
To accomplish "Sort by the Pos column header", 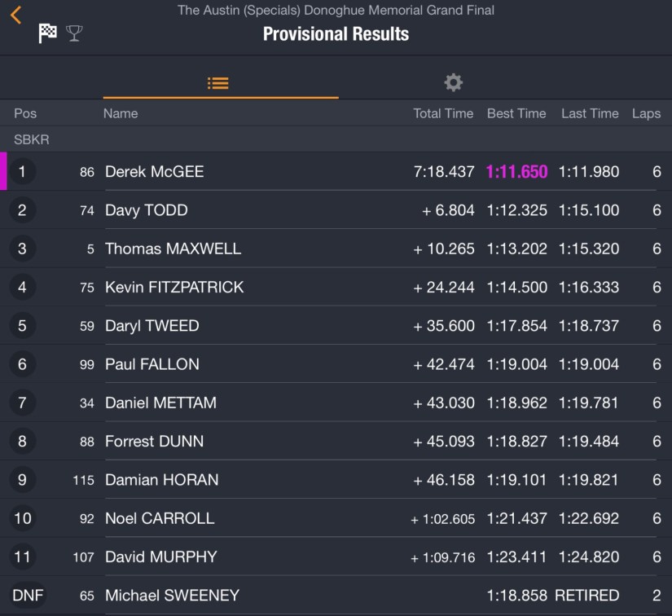I will [25, 113].
